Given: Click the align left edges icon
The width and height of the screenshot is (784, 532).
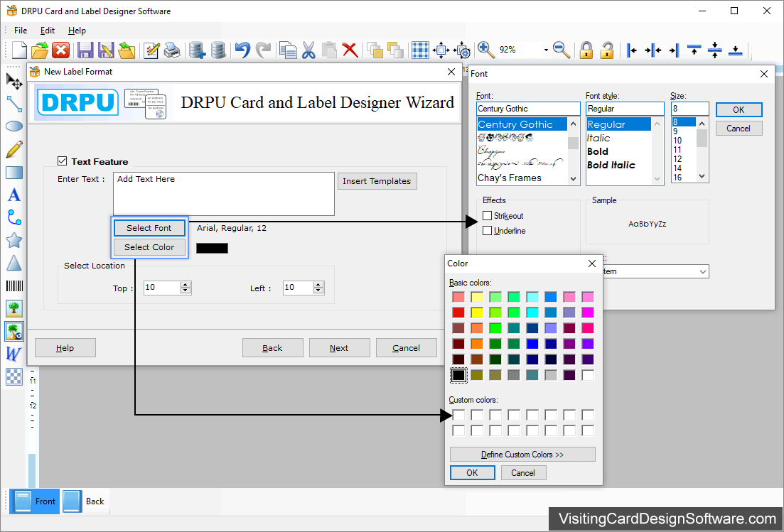Looking at the screenshot, I should point(631,50).
